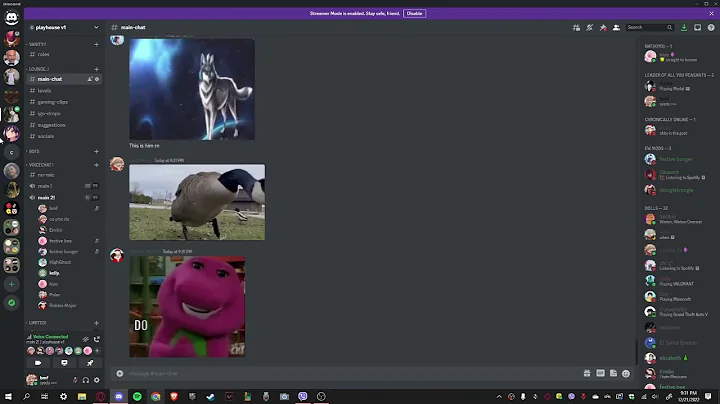
Task: Open Spotify from Windows taskbar
Action: (x=137, y=396)
